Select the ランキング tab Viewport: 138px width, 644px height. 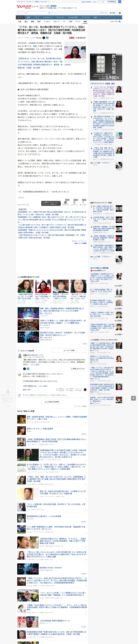coord(86,17)
